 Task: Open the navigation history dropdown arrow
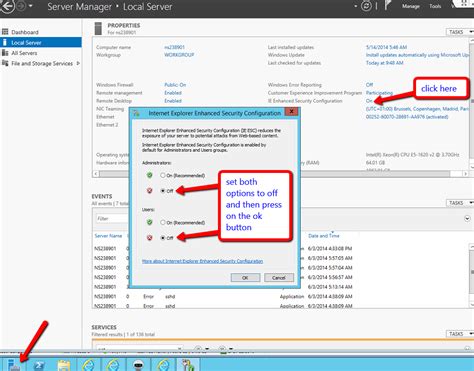pos(31,6)
